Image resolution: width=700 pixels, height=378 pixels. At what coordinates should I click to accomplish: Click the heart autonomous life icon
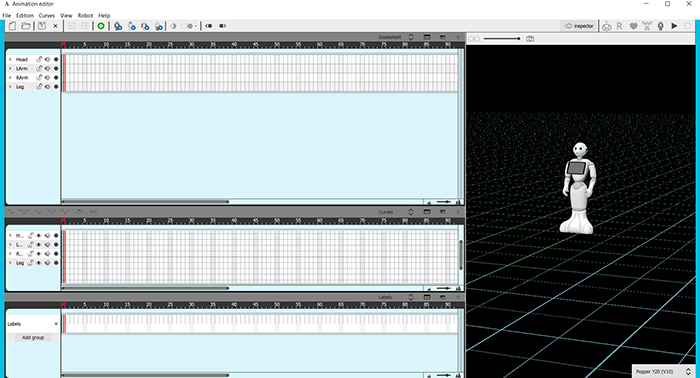tap(633, 26)
